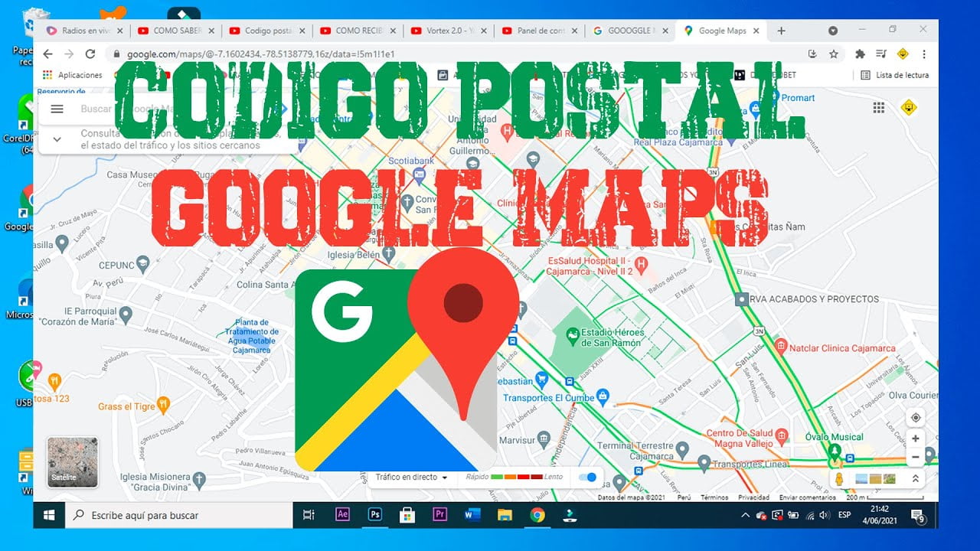The image size is (980, 551).
Task: Open the media controls icon in Chrome toolbar
Action: 881,54
